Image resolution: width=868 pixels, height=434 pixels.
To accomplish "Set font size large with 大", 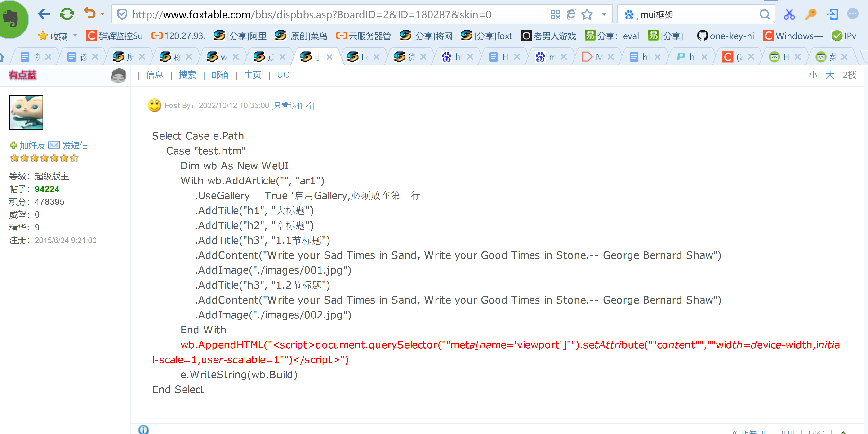I will pos(830,75).
